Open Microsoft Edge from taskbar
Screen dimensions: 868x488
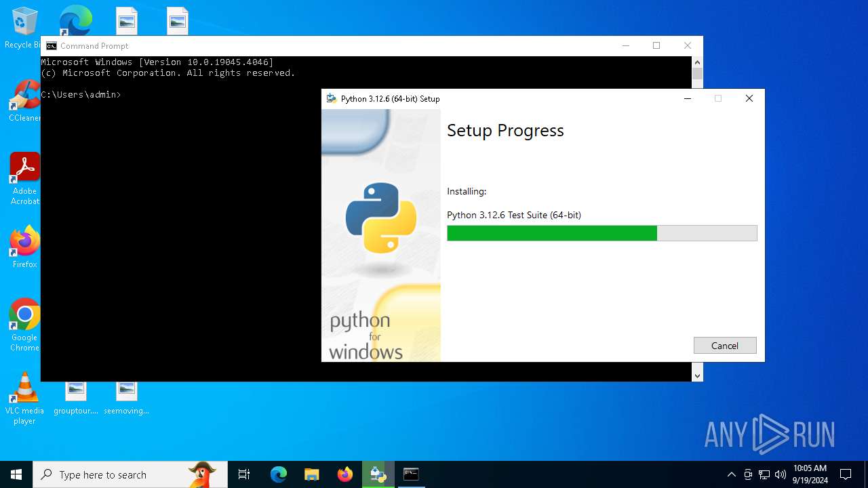click(279, 474)
